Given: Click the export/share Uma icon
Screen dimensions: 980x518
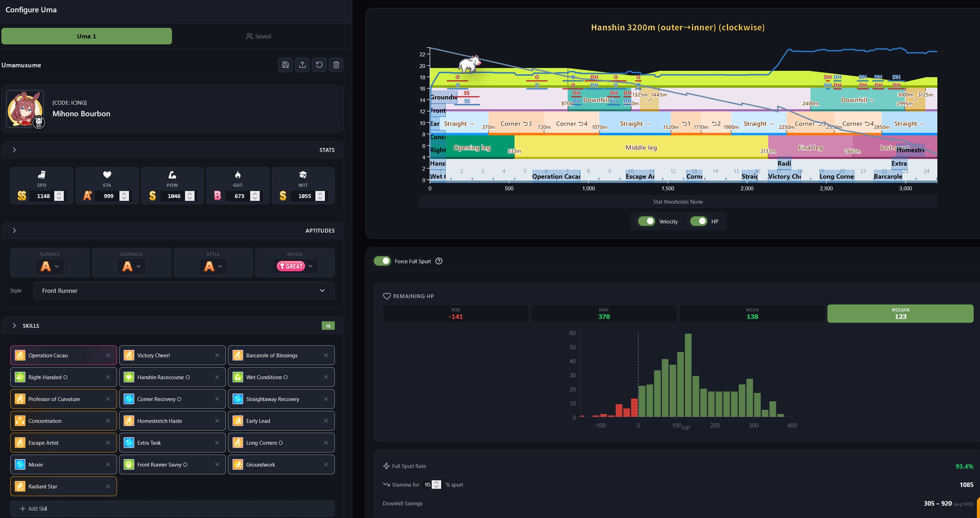Looking at the screenshot, I should pyautogui.click(x=302, y=64).
